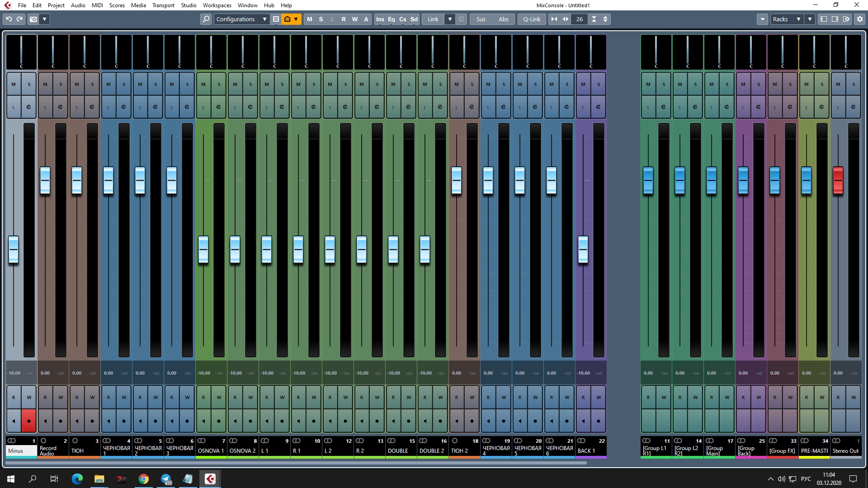
Task: Open the Configurations dropdown
Action: coord(241,19)
